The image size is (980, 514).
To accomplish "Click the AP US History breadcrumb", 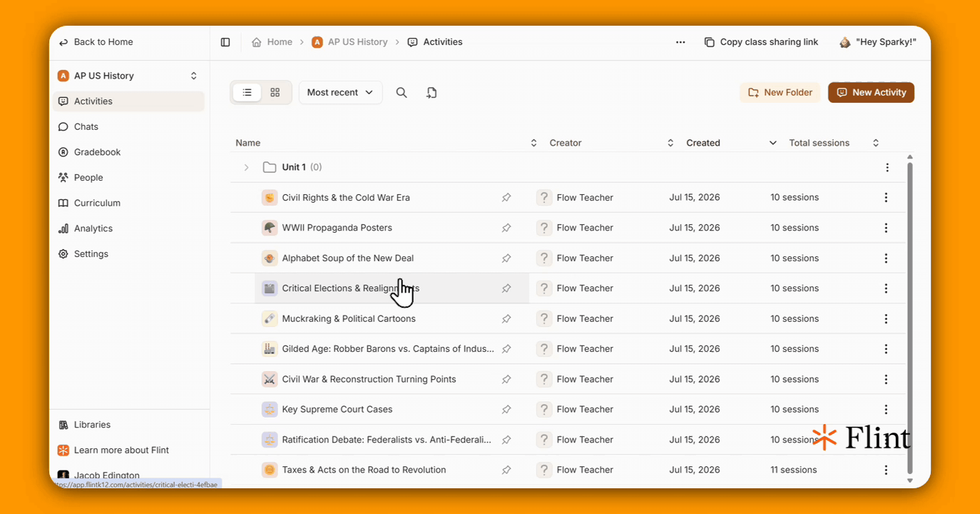I will point(349,42).
